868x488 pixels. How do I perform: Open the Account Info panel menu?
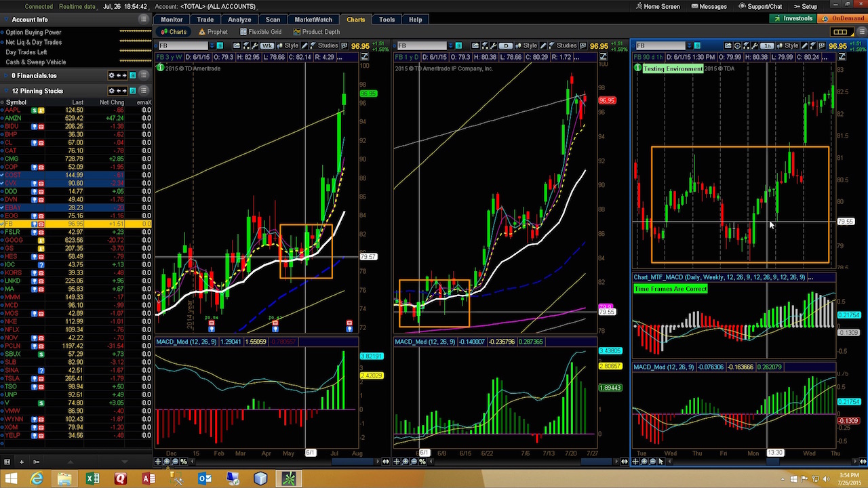tap(144, 20)
